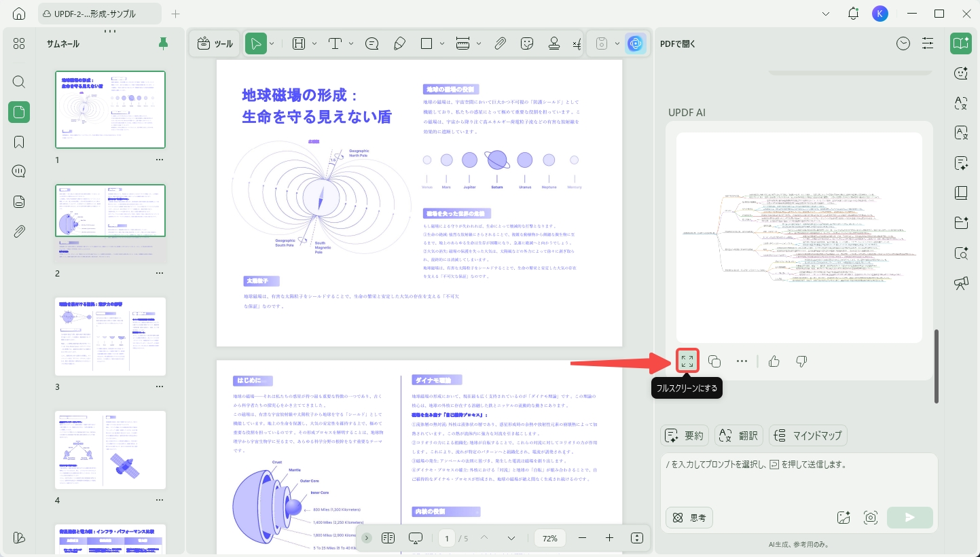Expand the save options dropdown arrow
980x557 pixels.
point(617,43)
